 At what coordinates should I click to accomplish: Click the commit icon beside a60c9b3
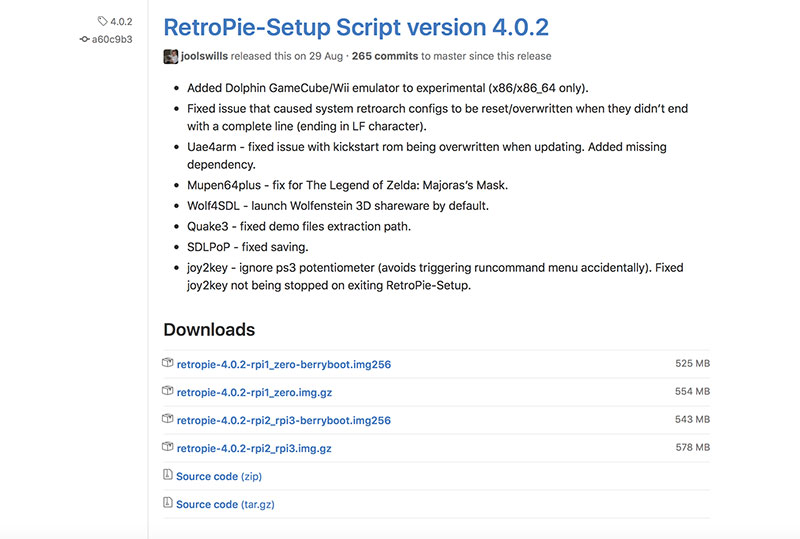pos(84,39)
